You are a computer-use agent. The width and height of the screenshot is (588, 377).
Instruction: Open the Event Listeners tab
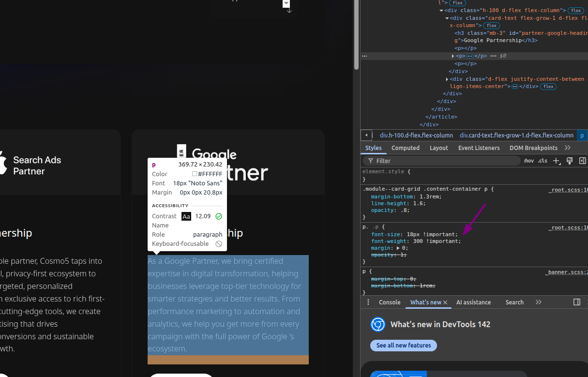coord(479,148)
